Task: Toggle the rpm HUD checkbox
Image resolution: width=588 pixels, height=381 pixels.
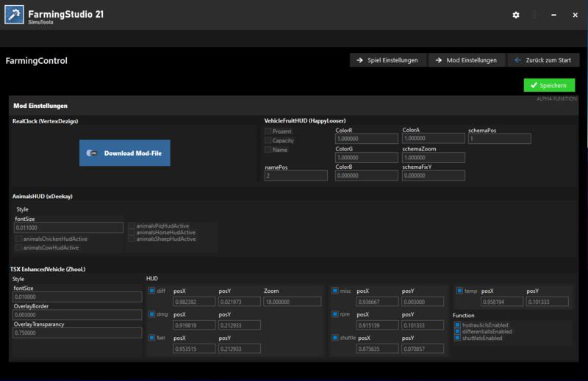Action: [334, 314]
